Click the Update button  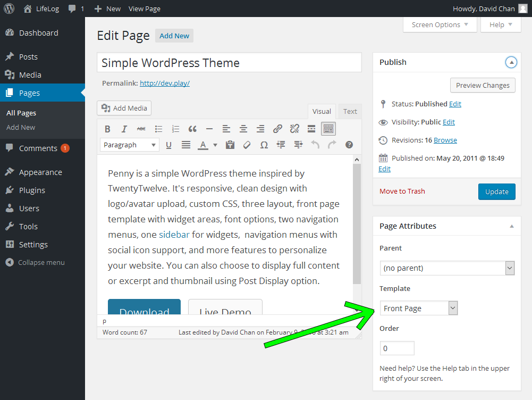496,191
